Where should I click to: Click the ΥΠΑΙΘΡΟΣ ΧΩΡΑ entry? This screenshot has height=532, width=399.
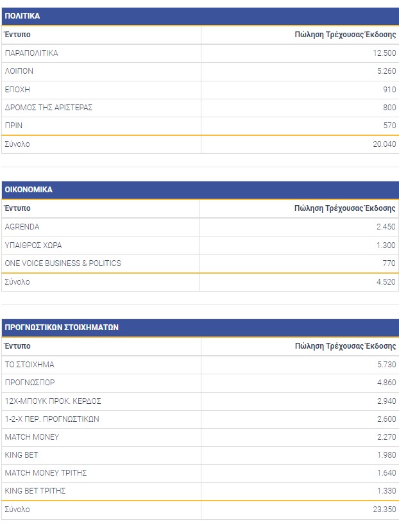(33, 245)
